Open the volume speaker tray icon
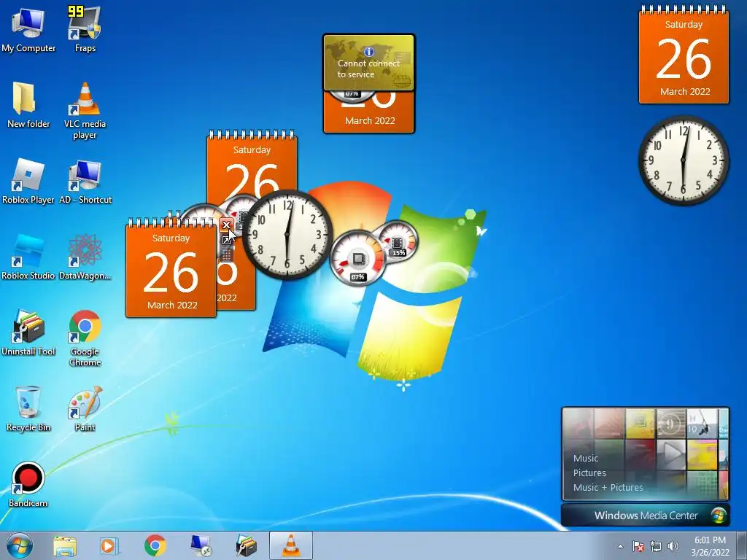Screen dimensions: 747x560 pyautogui.click(x=673, y=546)
